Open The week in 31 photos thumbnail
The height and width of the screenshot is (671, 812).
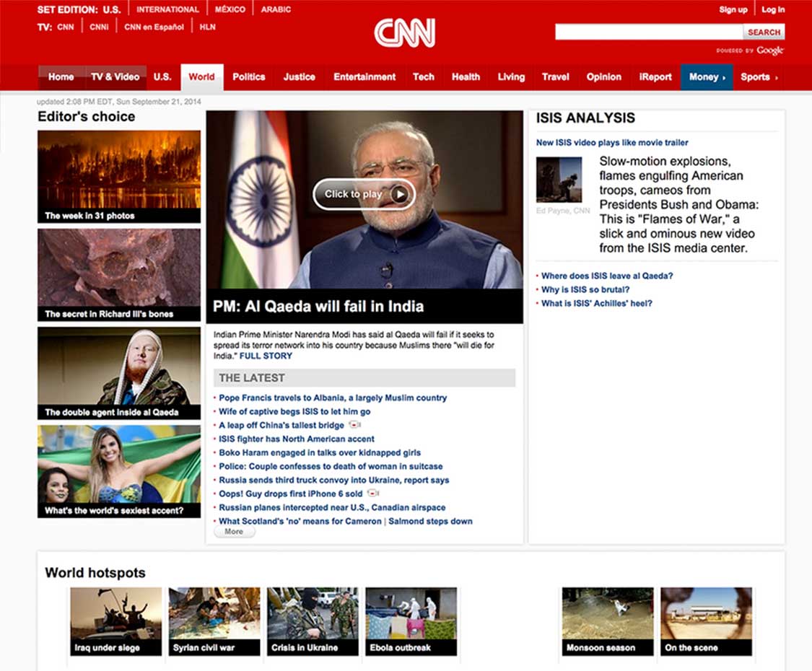point(119,176)
